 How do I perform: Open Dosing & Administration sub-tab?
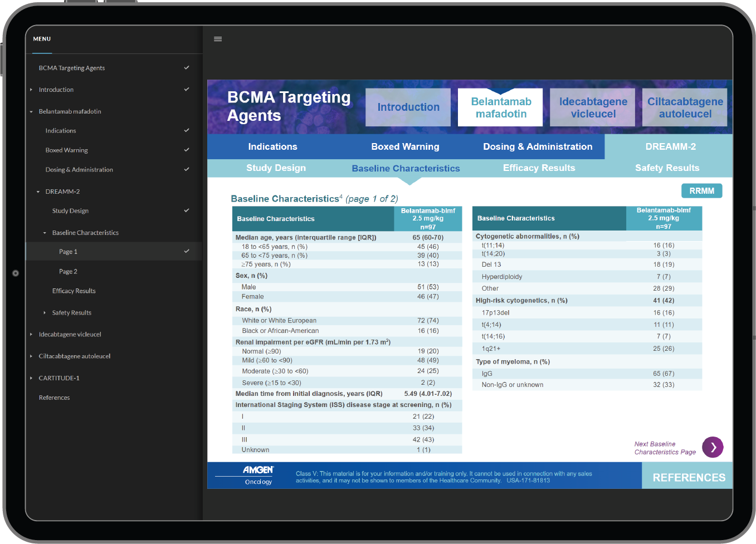pos(538,146)
